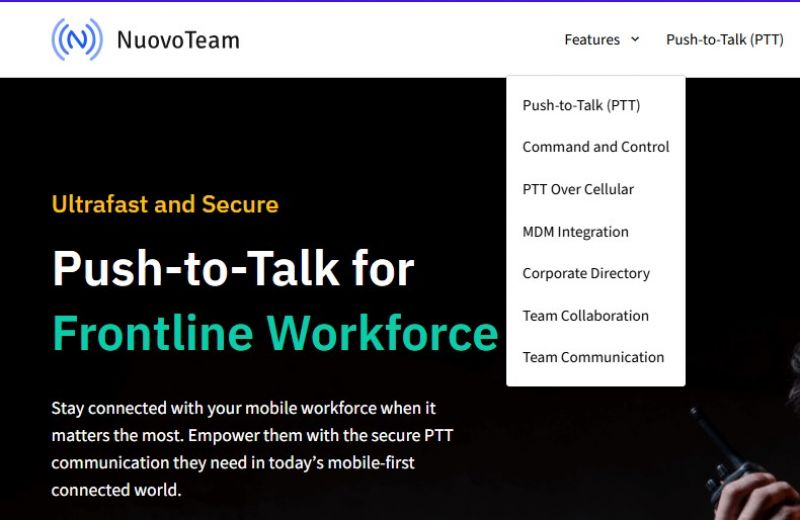The width and height of the screenshot is (800, 520).
Task: Open the MDM Integration menu item
Action: click(x=576, y=232)
